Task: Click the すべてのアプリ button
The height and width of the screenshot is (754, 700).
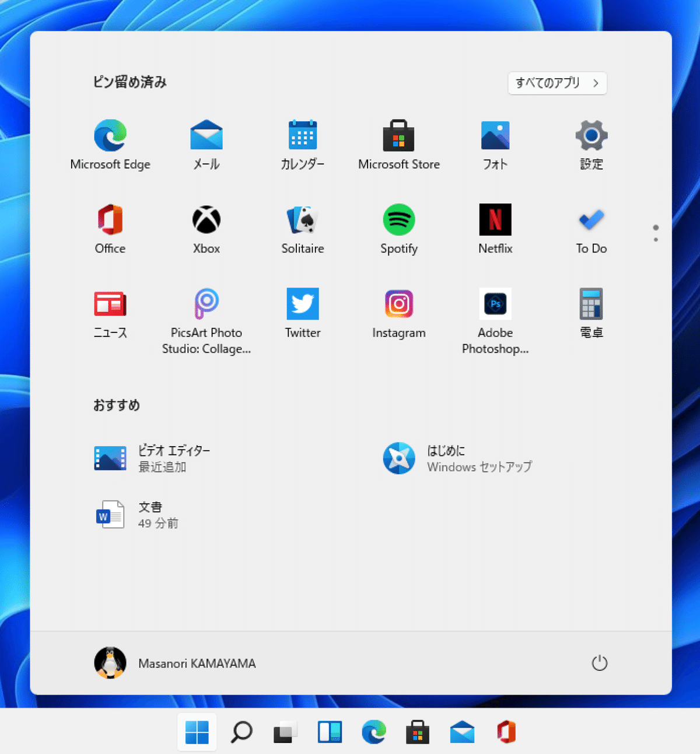Action: (x=556, y=83)
